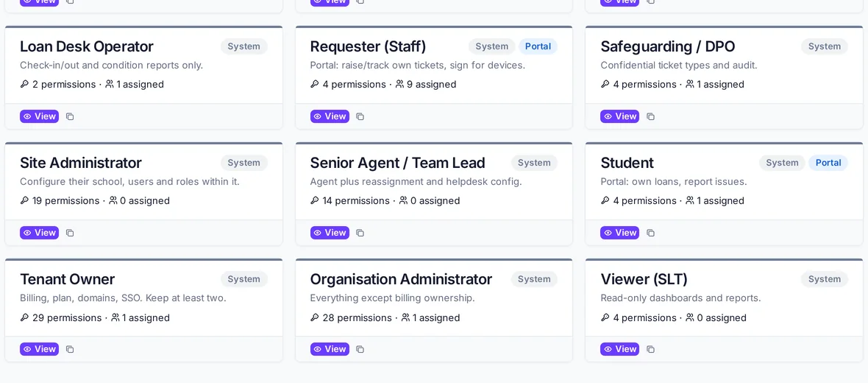Click 'Read-only dashboards and reports.' description
868x383 pixels.
click(x=681, y=298)
